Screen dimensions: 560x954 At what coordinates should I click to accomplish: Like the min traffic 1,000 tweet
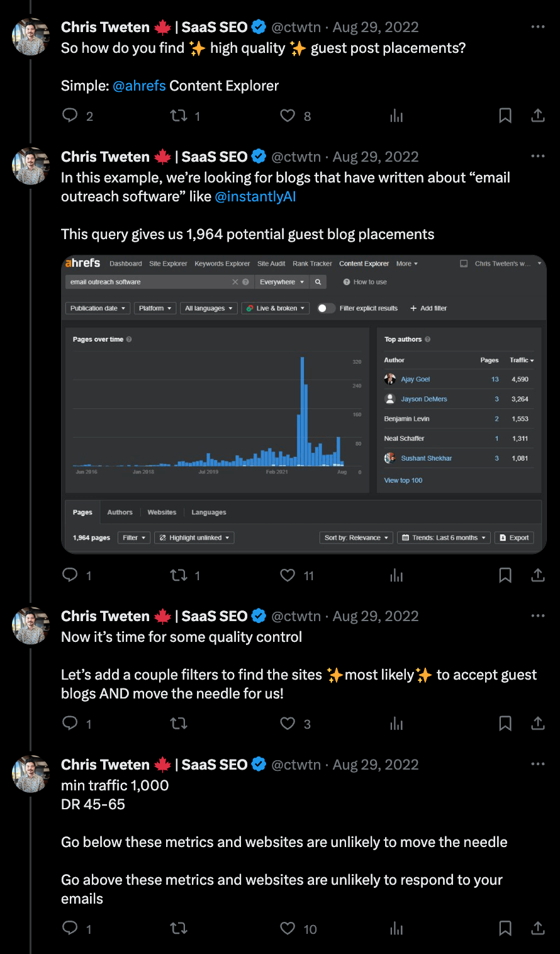287,928
